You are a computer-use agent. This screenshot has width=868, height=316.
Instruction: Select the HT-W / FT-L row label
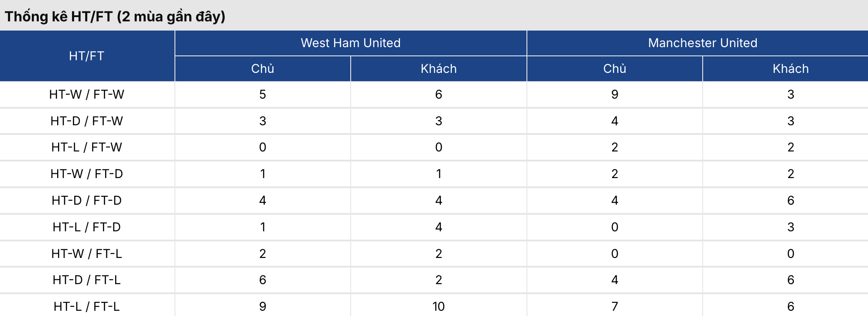pyautogui.click(x=86, y=254)
